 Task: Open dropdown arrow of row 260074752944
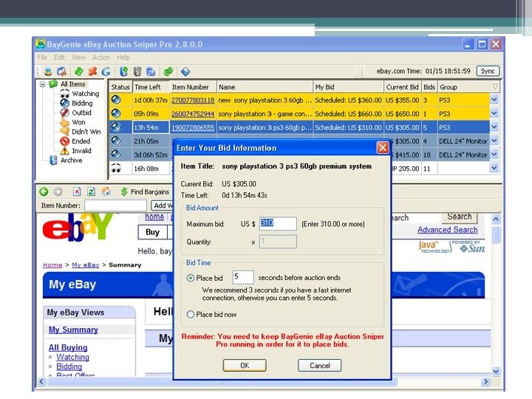[x=494, y=113]
